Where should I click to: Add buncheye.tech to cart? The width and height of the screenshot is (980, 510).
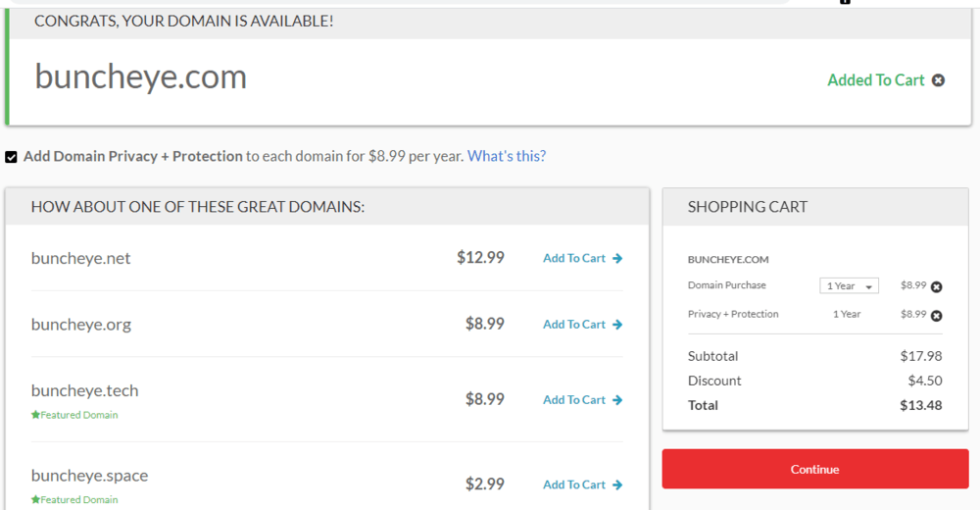tap(574, 400)
